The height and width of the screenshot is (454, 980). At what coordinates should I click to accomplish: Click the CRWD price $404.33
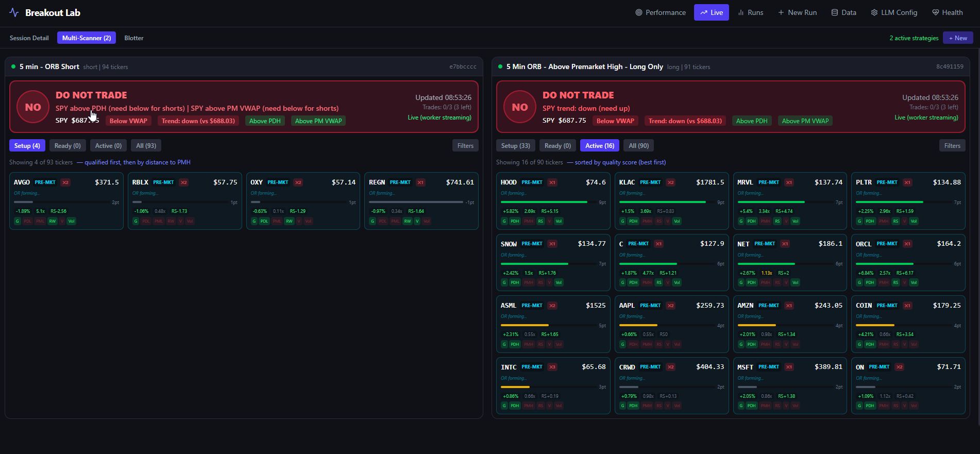coord(710,367)
